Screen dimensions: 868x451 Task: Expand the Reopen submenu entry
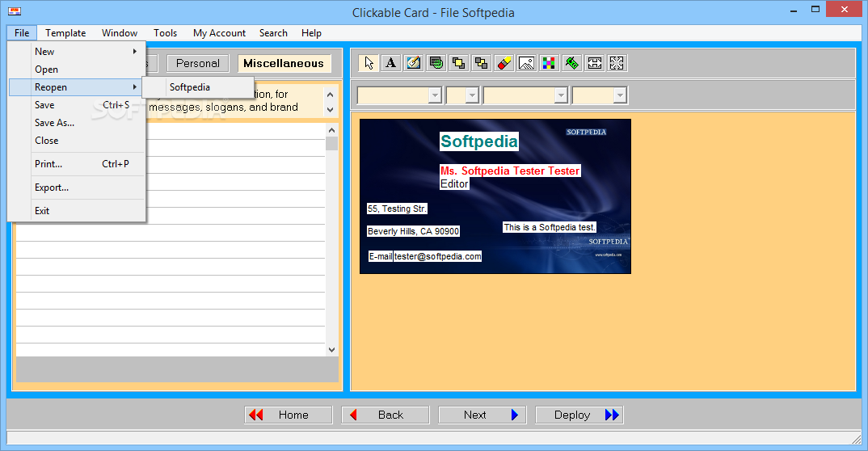pos(77,86)
